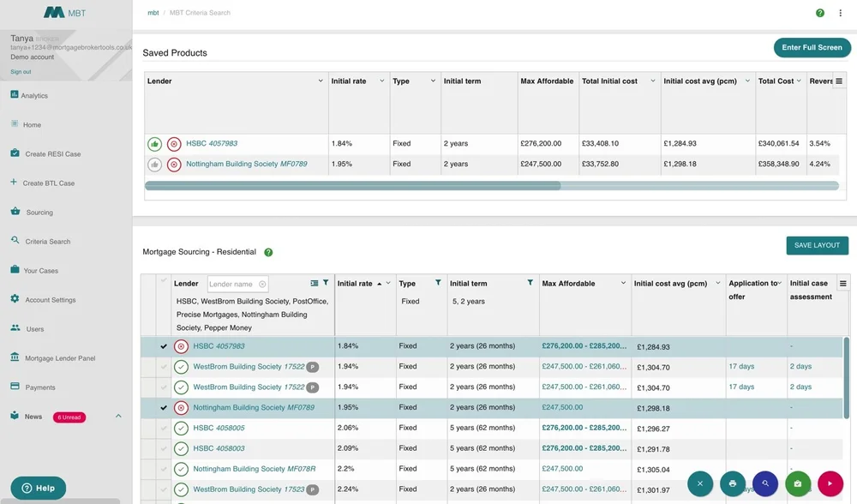Open the Lender column dropdown in Saved Products

(x=321, y=81)
